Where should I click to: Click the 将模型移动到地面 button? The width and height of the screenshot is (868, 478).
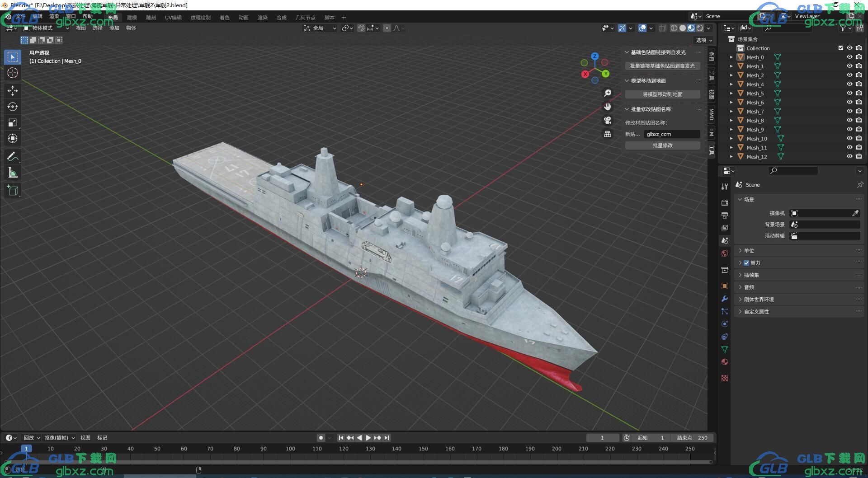663,94
